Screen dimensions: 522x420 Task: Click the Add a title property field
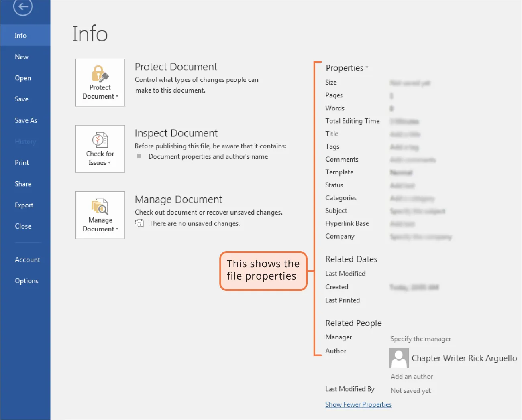coord(405,134)
